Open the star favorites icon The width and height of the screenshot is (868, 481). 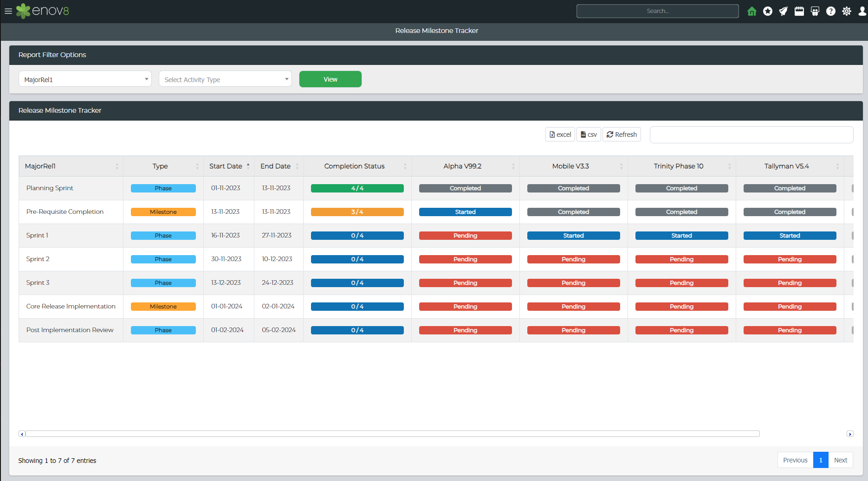pyautogui.click(x=768, y=11)
